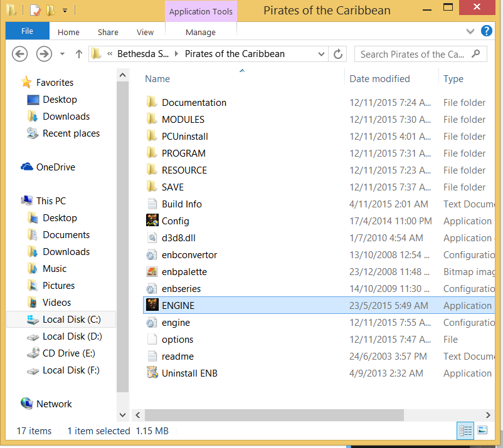
Task: Select Favorites in the navigation pane
Action: tap(55, 82)
